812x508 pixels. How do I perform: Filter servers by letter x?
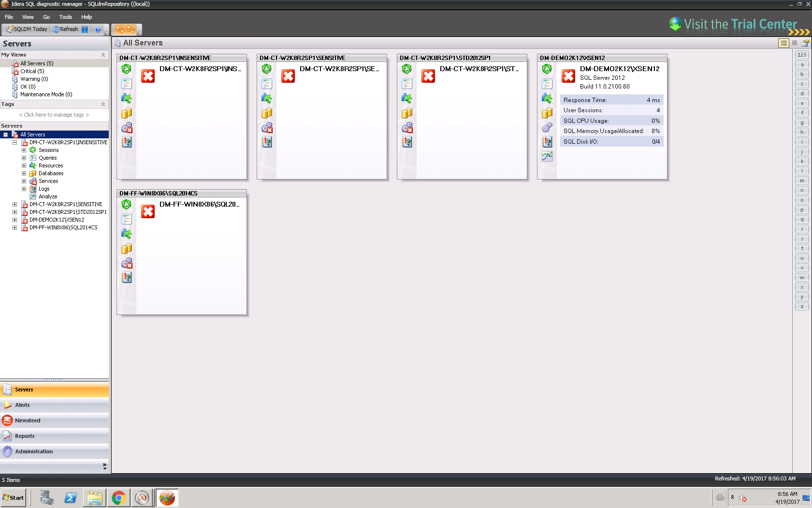pyautogui.click(x=802, y=287)
